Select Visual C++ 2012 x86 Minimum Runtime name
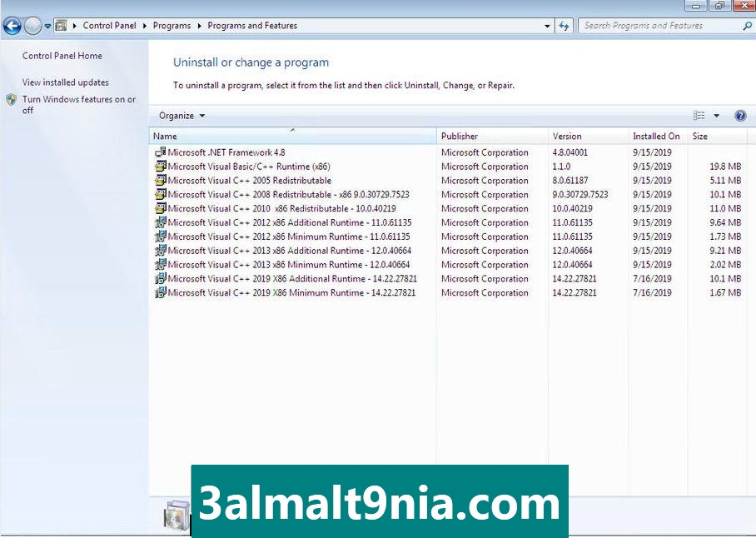756x538 pixels. (289, 237)
